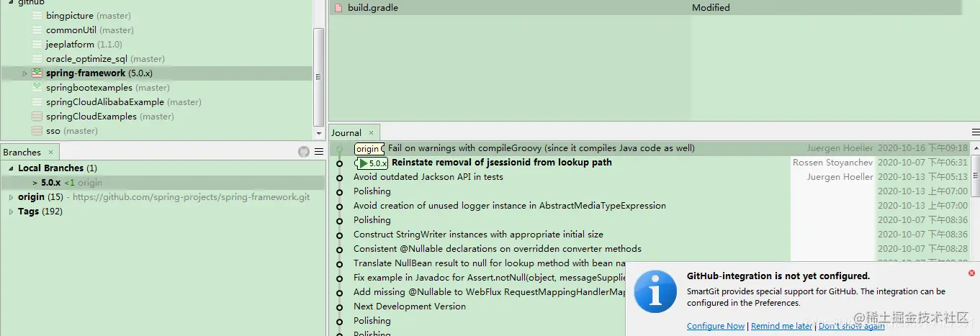Select commit 'Translate NullBean result to null'
Screen dimensions: 980x336
[x=490, y=263]
